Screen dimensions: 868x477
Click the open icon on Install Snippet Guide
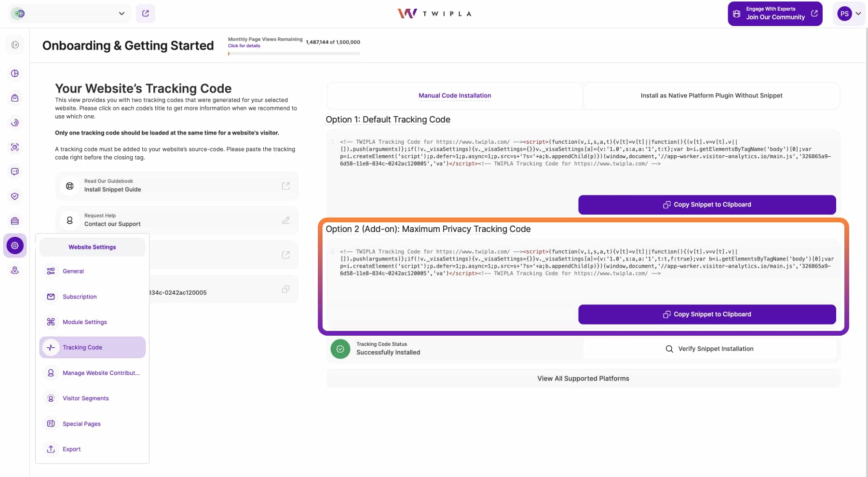click(x=285, y=186)
